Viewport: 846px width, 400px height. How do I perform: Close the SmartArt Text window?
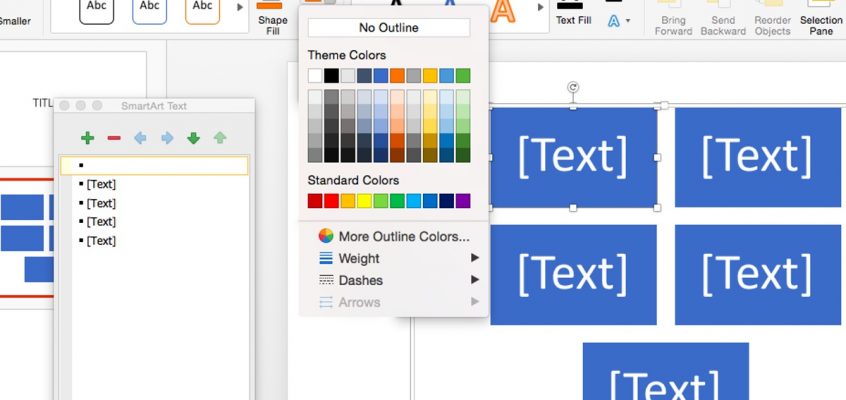[64, 105]
